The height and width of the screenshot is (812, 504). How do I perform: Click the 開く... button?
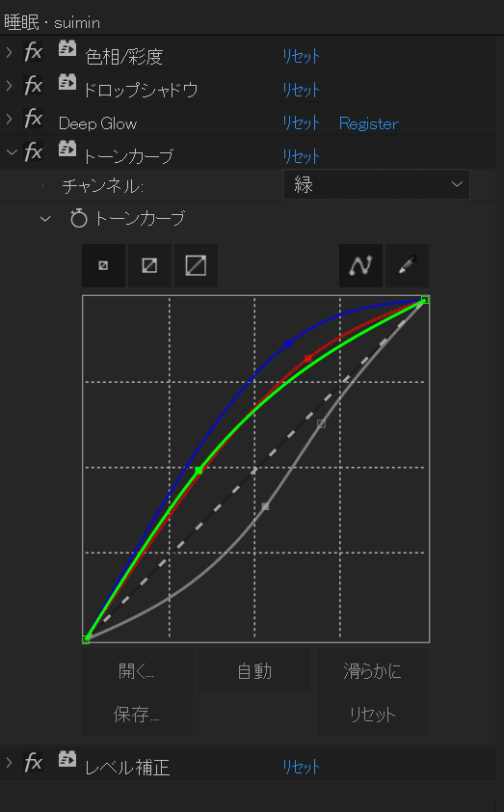137,671
